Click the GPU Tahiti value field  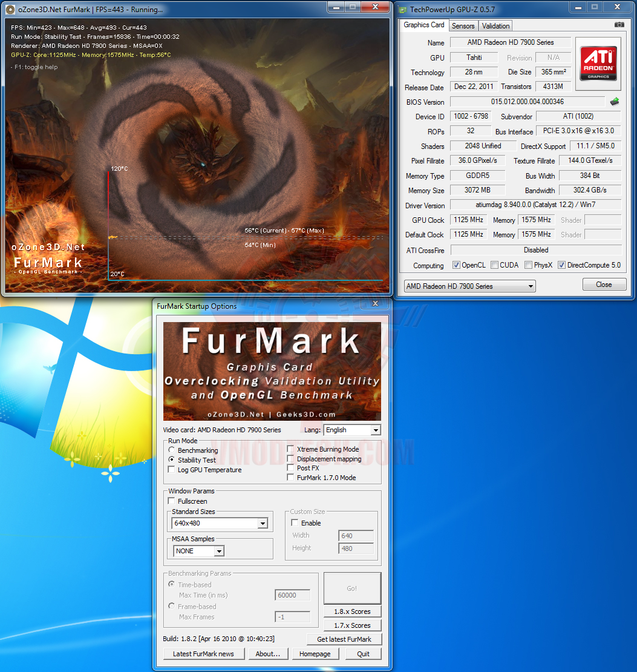(474, 58)
